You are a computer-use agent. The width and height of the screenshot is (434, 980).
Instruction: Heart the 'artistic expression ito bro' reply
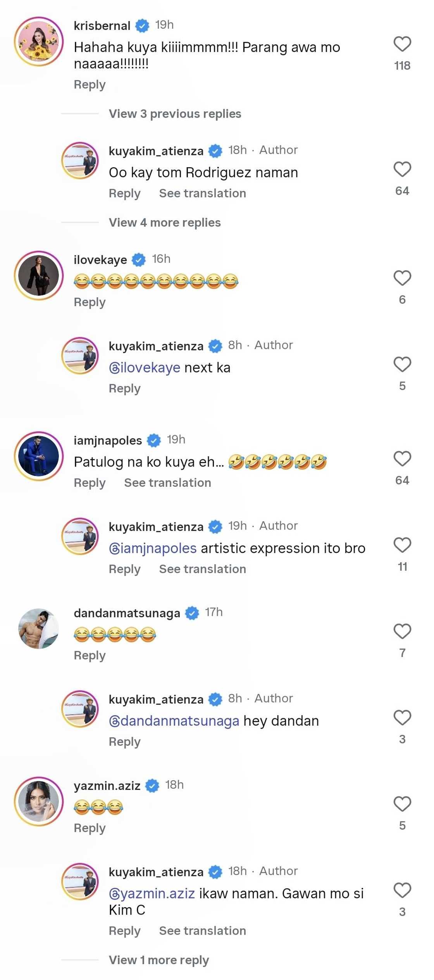pos(402,545)
